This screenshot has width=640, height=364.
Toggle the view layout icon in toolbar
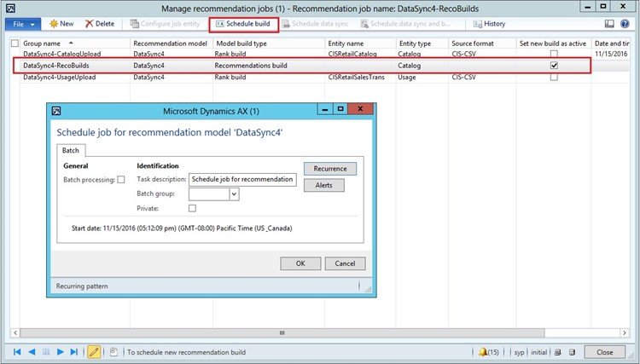coord(609,24)
